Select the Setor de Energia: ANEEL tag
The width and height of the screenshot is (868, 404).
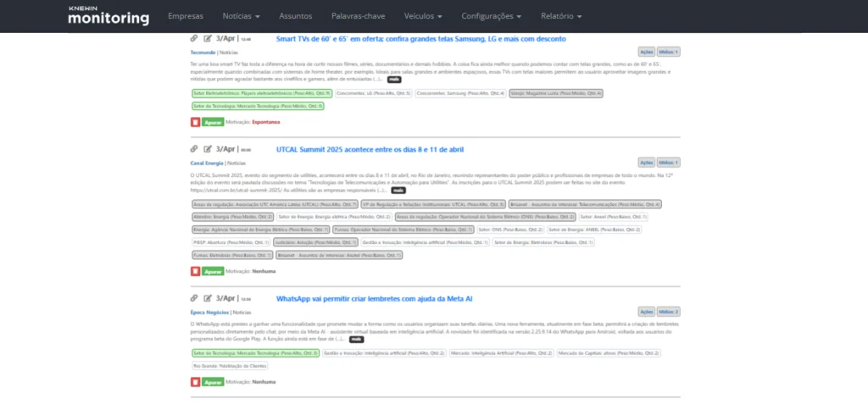point(594,230)
